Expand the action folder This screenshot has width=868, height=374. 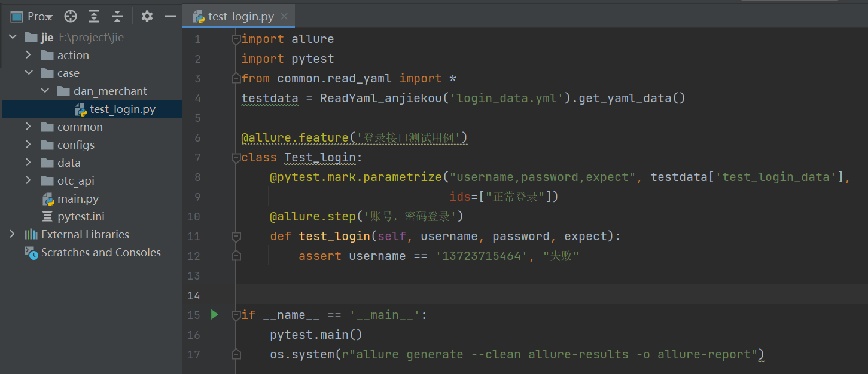pos(28,55)
